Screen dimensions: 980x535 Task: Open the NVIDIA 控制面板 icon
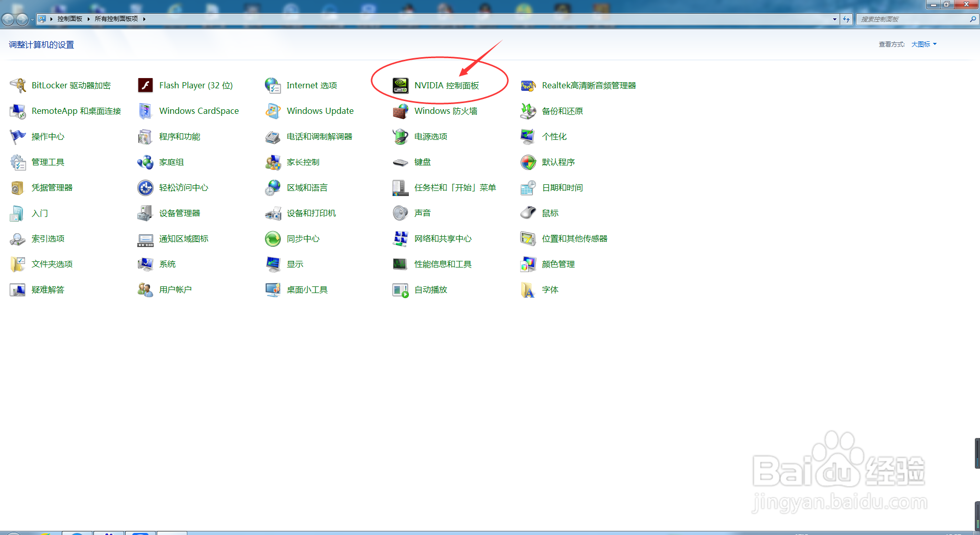(x=400, y=85)
